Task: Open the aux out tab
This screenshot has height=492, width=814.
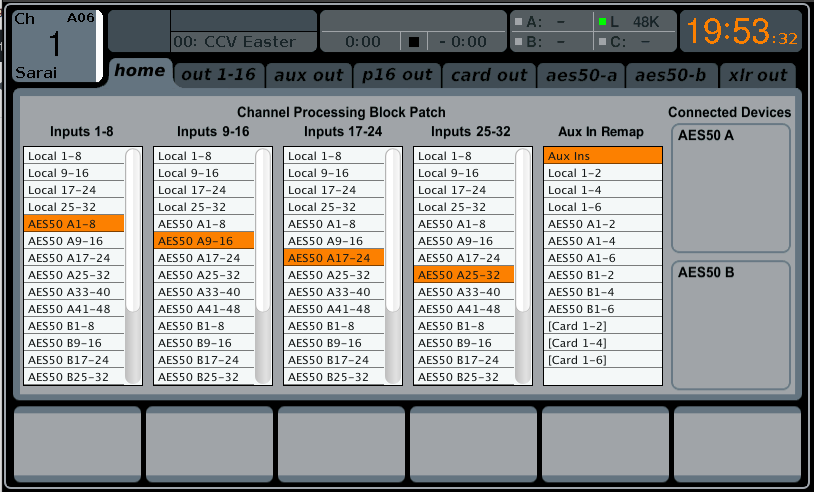Action: (310, 75)
